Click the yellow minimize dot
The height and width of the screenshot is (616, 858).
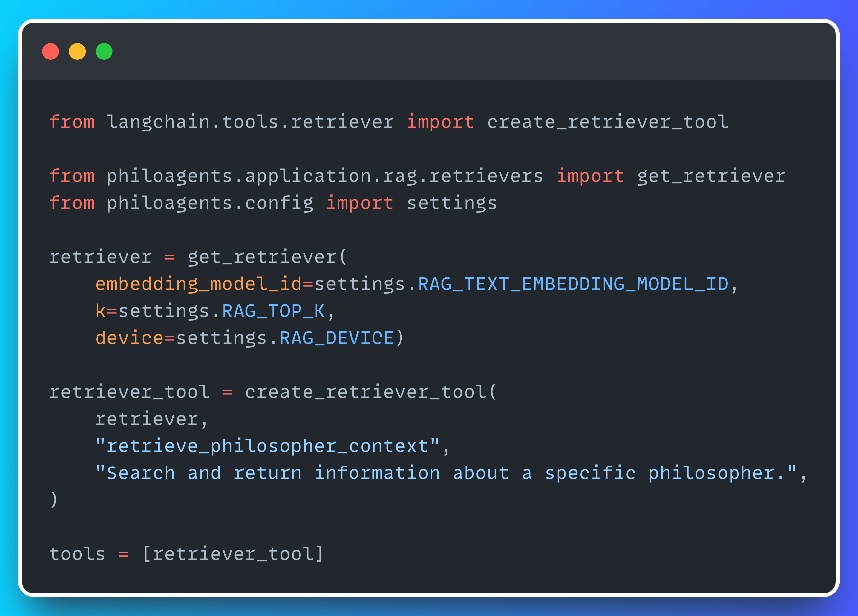(77, 51)
